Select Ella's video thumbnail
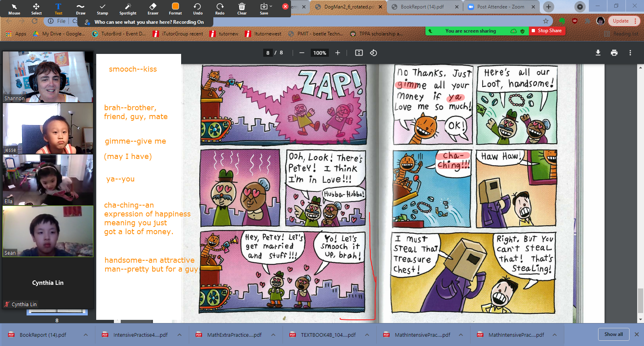This screenshot has width=644, height=346. [48, 180]
